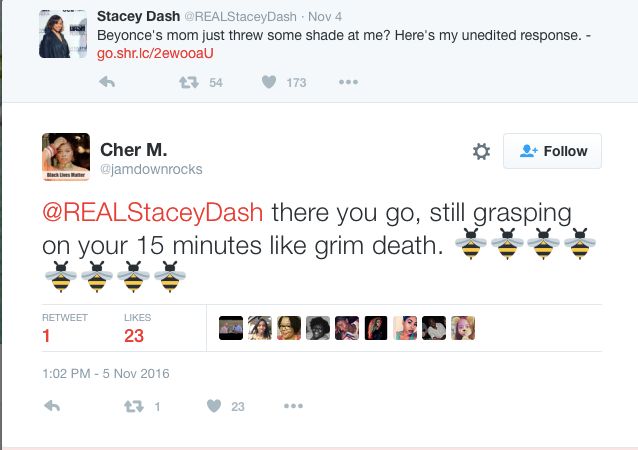Open the @REALStaceyDash mention in the tweet
The height and width of the screenshot is (450, 638).
click(153, 214)
